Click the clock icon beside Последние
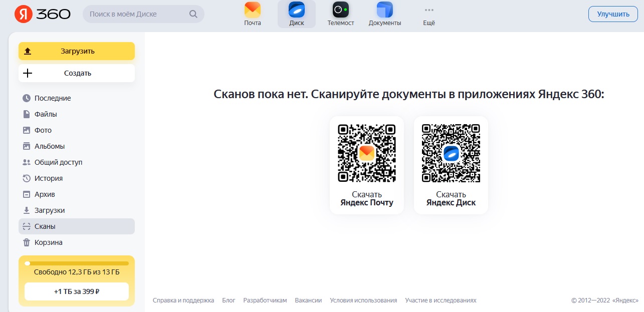Viewport: 644px width, 312px height. click(27, 98)
